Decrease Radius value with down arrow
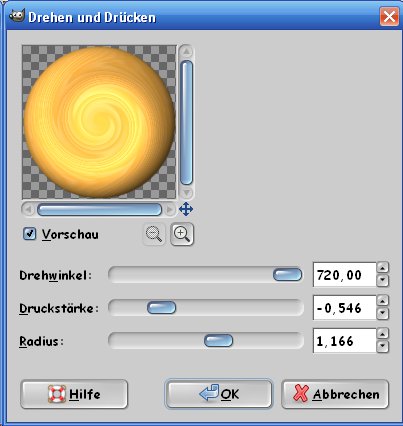The width and height of the screenshot is (403, 426). [x=383, y=346]
